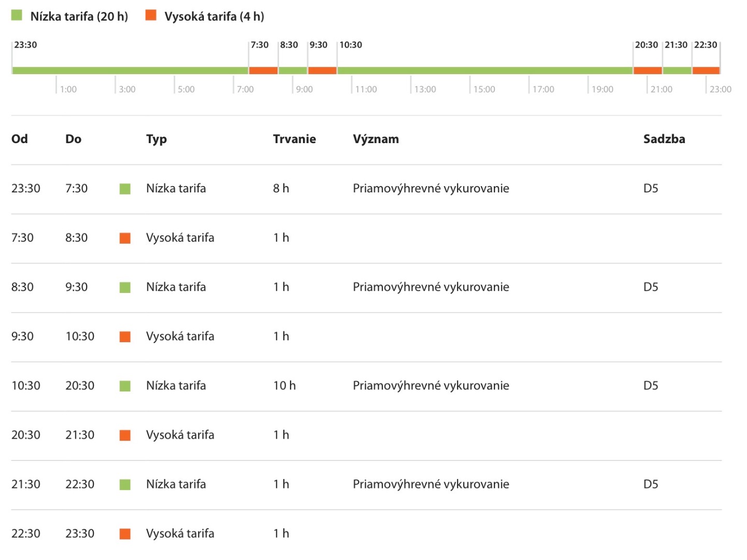
Task: Click the Typ column header
Action: [156, 139]
